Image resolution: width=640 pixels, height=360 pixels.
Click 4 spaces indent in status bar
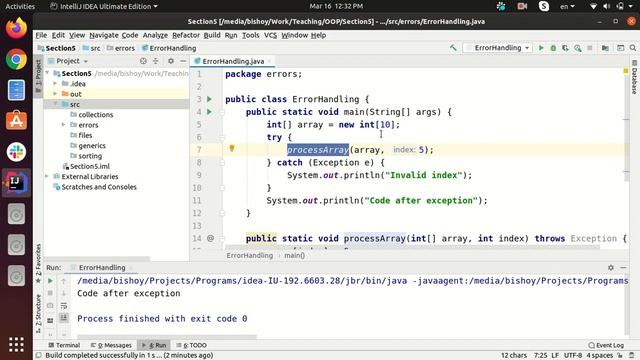[600, 356]
